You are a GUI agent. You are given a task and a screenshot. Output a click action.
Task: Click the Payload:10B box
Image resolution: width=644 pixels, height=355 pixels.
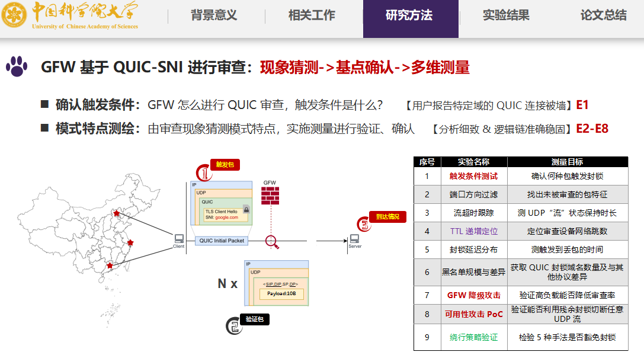click(x=281, y=294)
